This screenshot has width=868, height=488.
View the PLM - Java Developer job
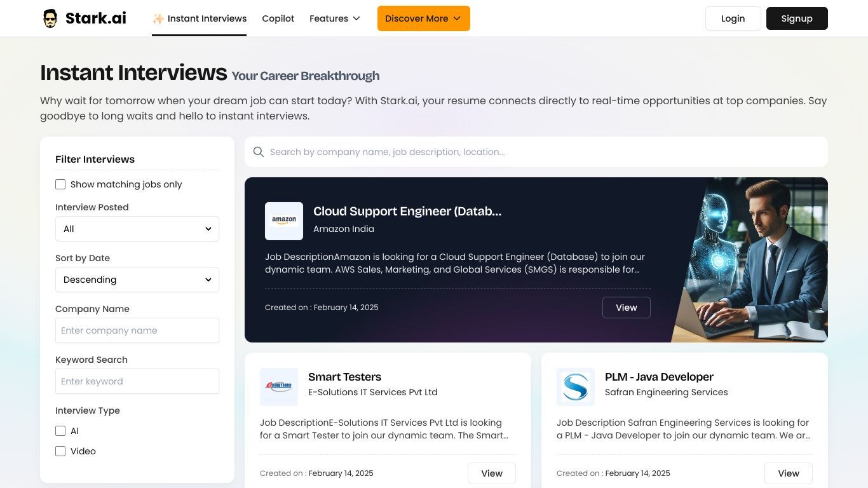789,473
